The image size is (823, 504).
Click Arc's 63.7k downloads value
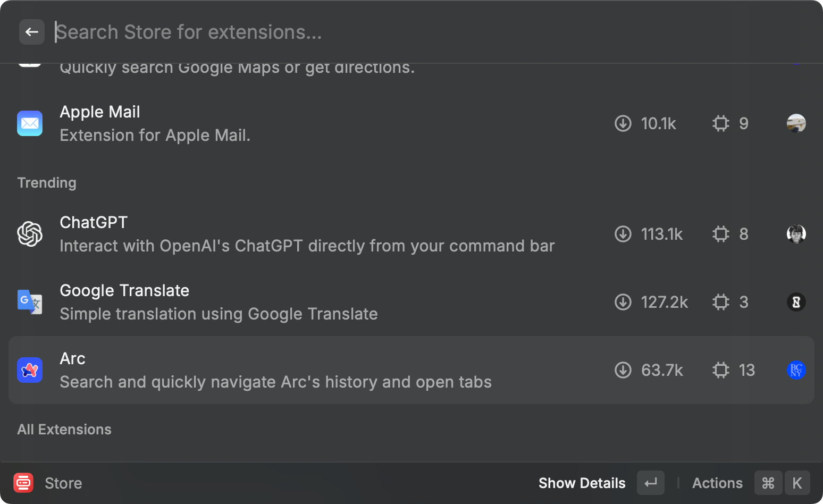click(662, 371)
